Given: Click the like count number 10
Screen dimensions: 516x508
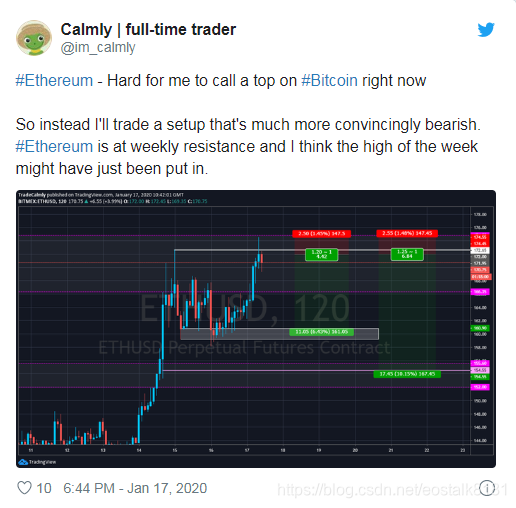Looking at the screenshot, I should coord(44,488).
